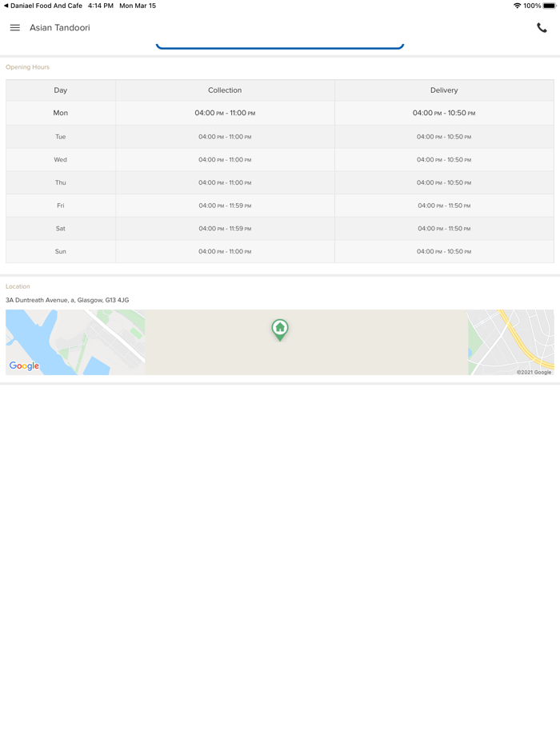The image size is (560, 747).
Task: Tap the Asian Tandoori title
Action: coord(60,28)
